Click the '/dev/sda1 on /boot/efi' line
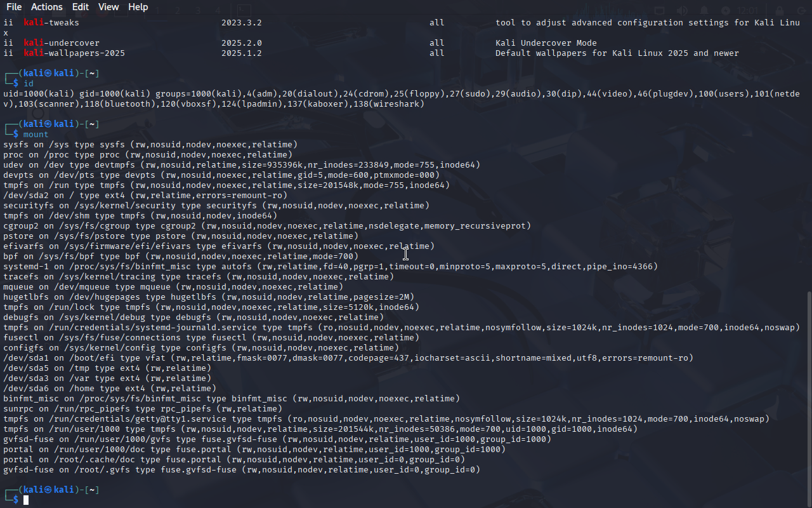 pyautogui.click(x=348, y=358)
